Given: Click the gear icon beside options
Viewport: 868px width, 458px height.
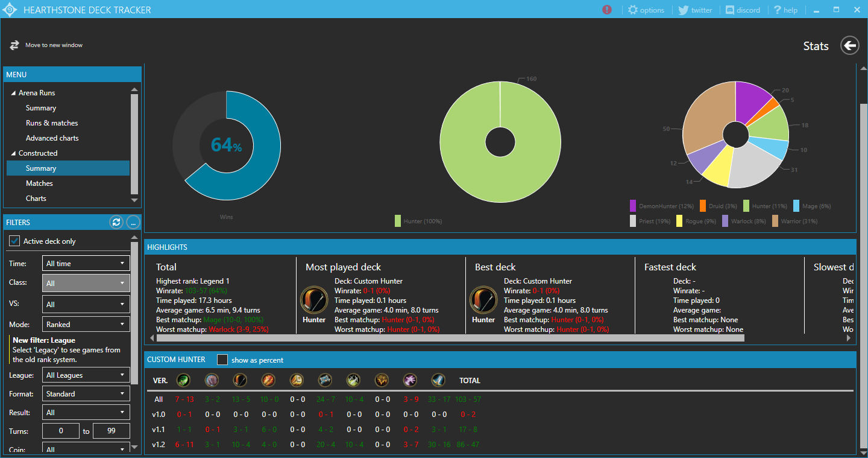Looking at the screenshot, I should [x=632, y=10].
